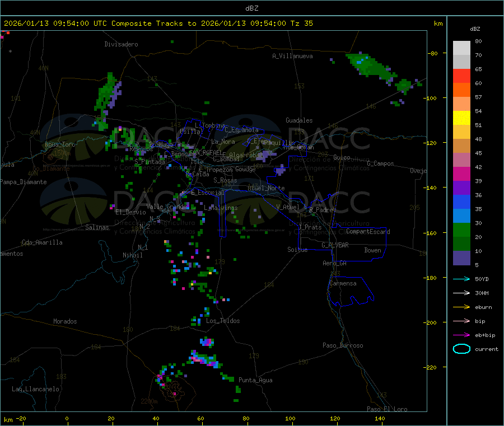Click the red 60-65 dBZ legend swatch

point(461,76)
